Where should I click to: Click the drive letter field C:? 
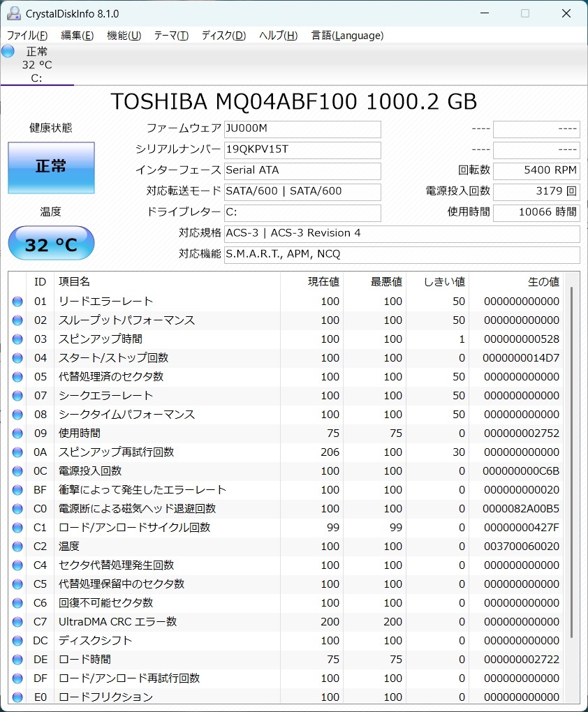coord(302,212)
